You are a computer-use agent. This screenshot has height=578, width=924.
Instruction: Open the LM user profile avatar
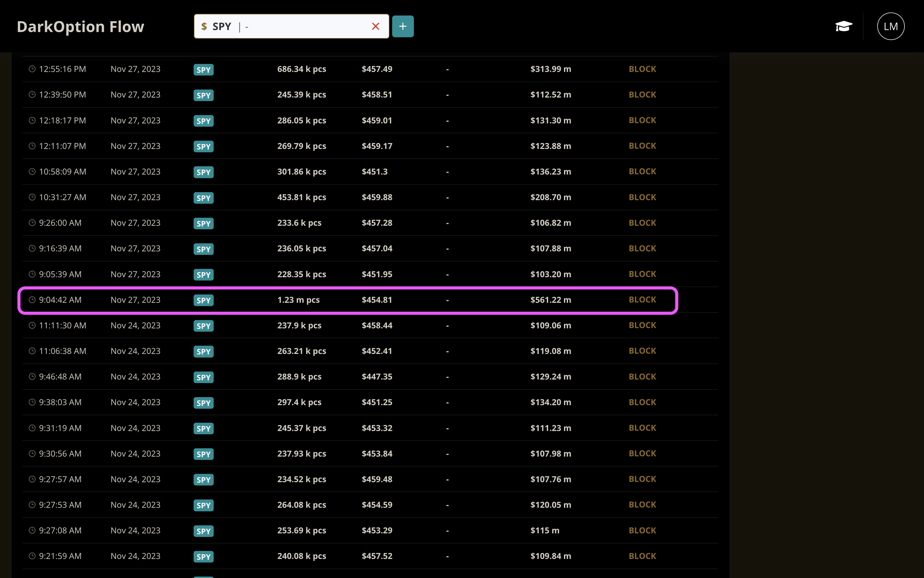pyautogui.click(x=890, y=26)
